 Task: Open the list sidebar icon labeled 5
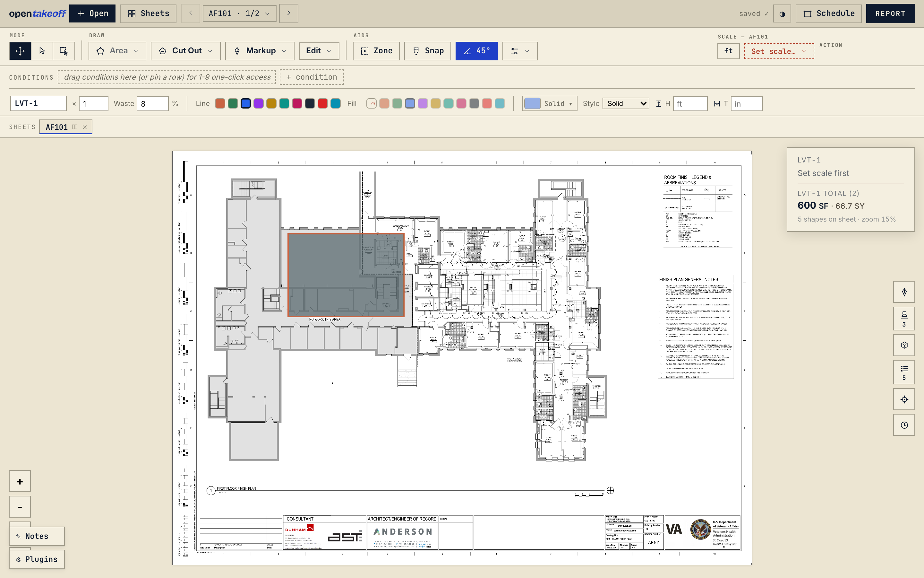904,372
